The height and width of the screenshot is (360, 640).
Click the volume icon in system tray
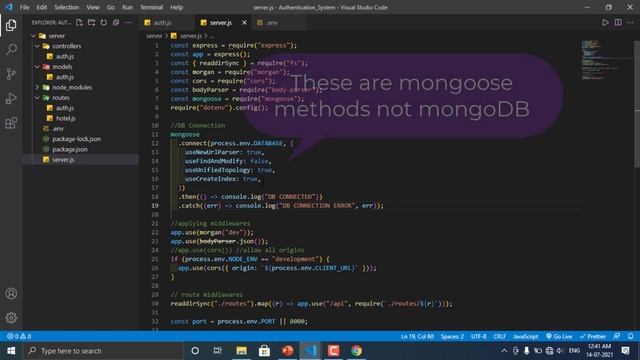point(560,351)
